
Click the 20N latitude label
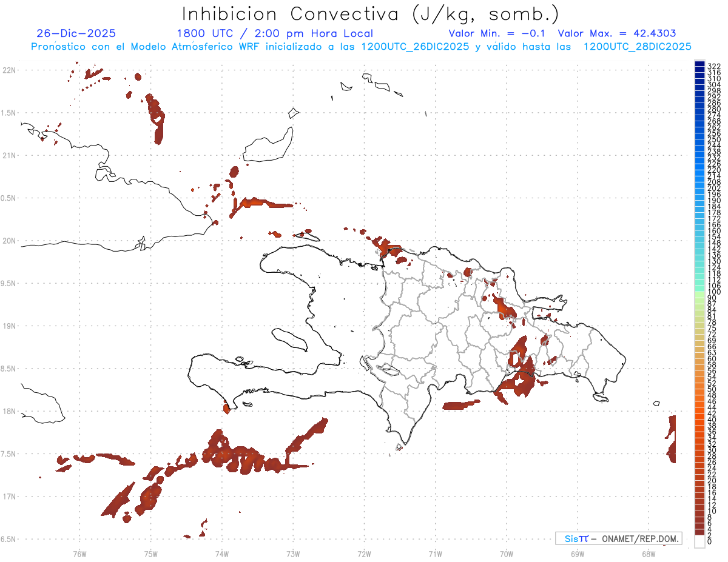pos(10,241)
